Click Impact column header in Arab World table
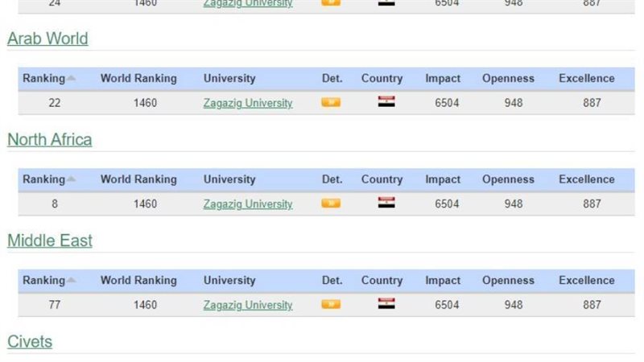Viewport: 644px width, 362px height. (443, 79)
